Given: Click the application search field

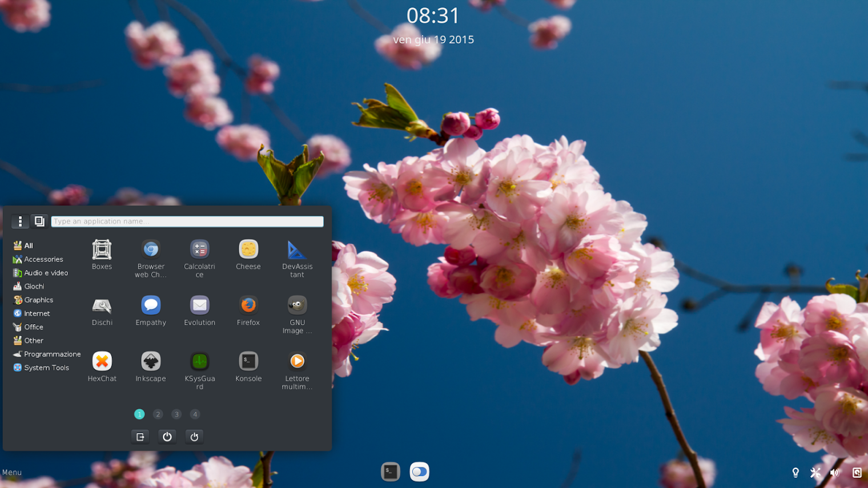Looking at the screenshot, I should 187,221.
